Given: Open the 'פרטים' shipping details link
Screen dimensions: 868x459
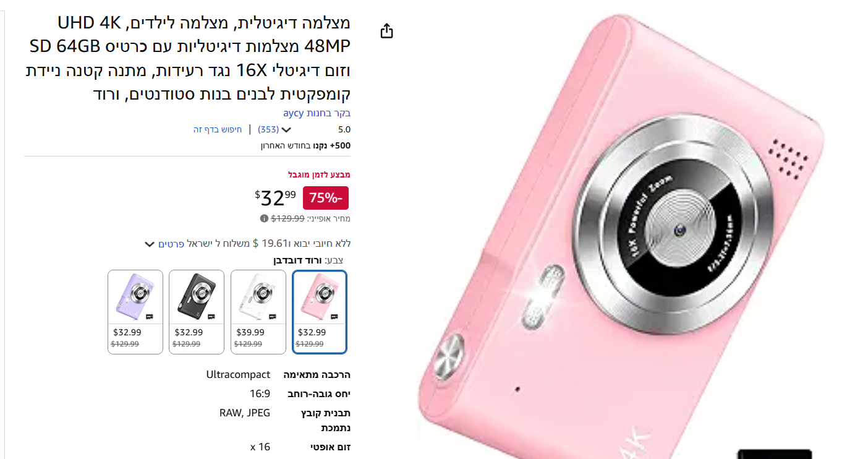Looking at the screenshot, I should coord(171,244).
